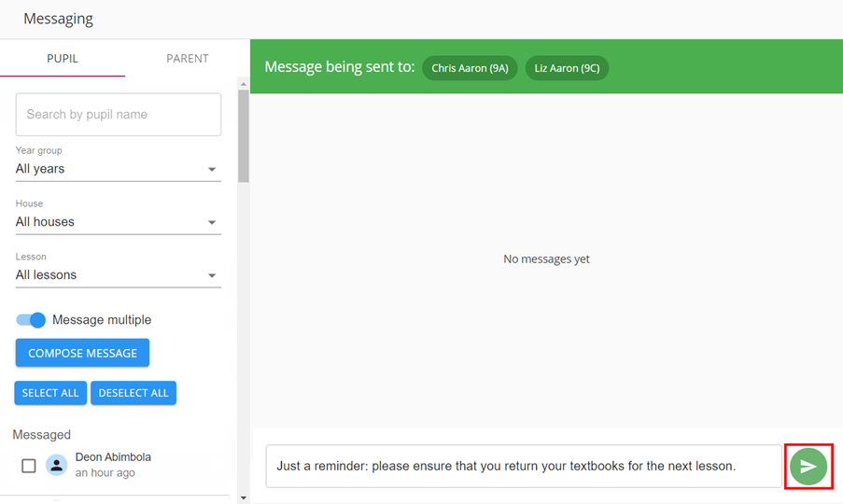Click the Liz Aaron (9C) recipient chip
This screenshot has height=504, width=843.
tap(567, 68)
